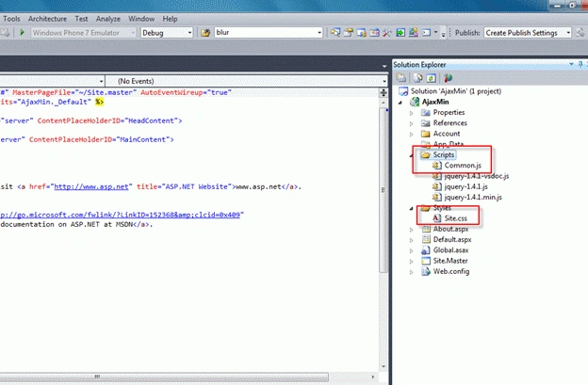
Task: Open the Debug configuration dropdown
Action: [x=167, y=33]
